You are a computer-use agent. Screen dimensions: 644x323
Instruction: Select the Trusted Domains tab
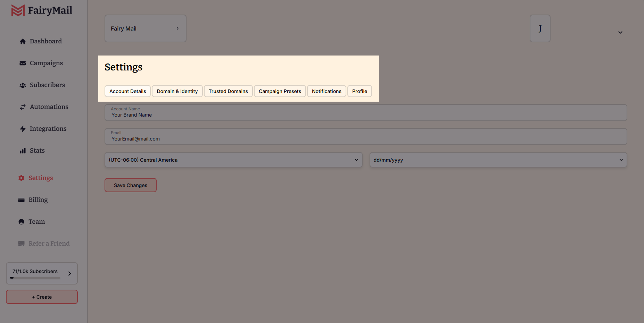click(228, 91)
